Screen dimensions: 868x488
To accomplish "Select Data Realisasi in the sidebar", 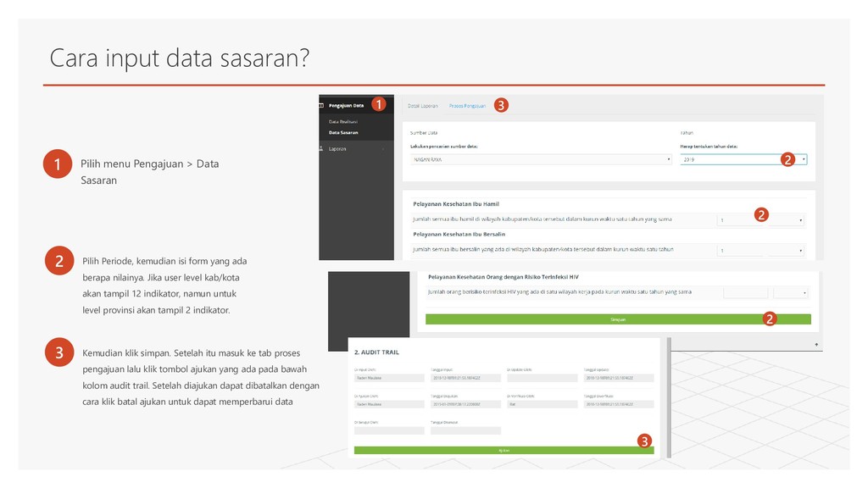I will tap(343, 122).
